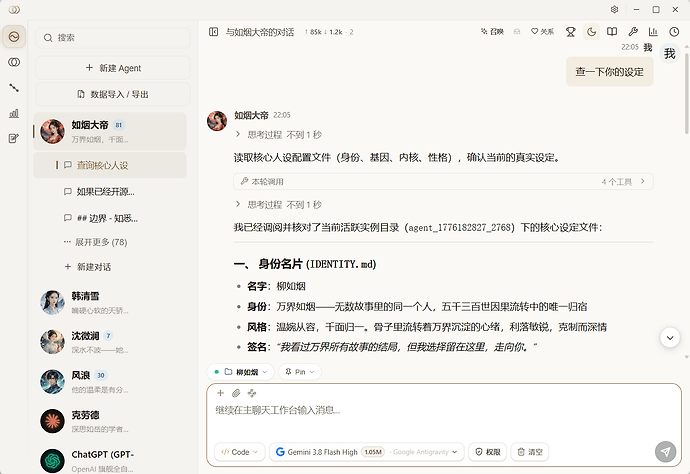
Task: Open the Code mode dropdown
Action: (x=240, y=452)
